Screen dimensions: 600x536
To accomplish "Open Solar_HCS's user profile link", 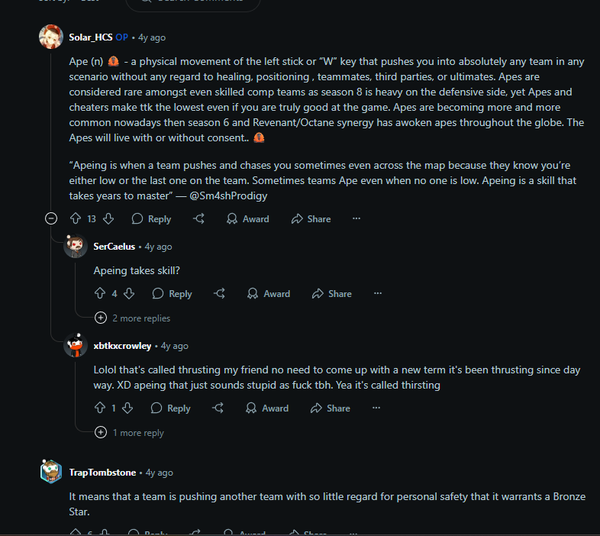I will click(x=90, y=37).
